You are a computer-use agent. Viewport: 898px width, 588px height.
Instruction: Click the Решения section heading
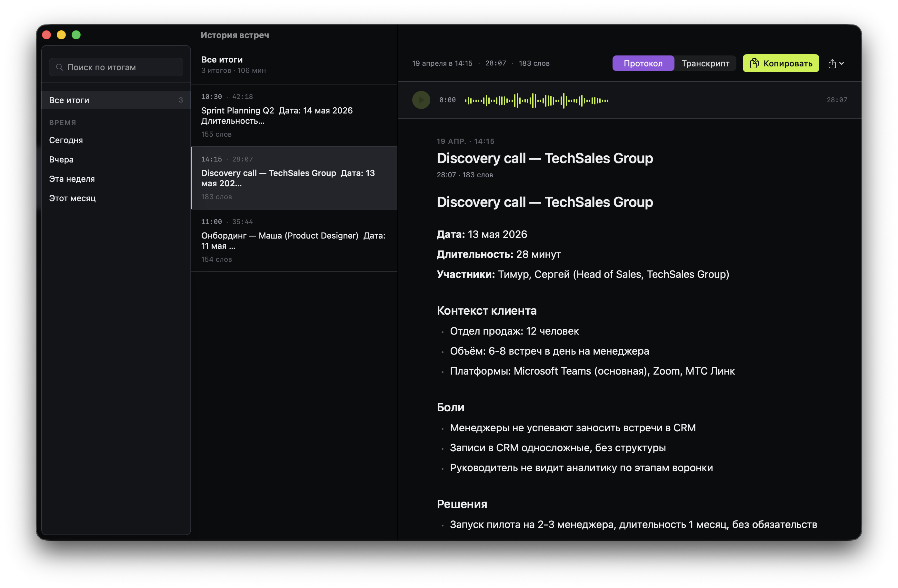coord(462,504)
